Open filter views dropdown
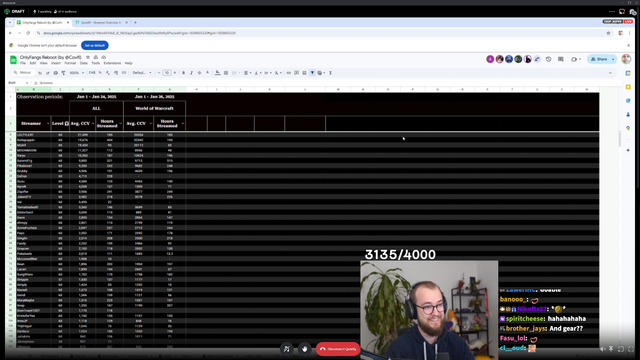This screenshot has width=640, height=360. point(321,73)
